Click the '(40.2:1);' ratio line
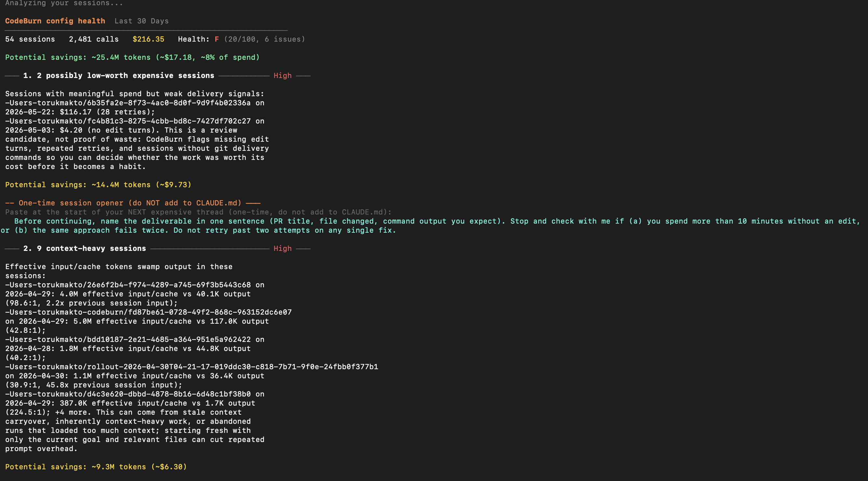Screen dimensions: 868x481 (x=25, y=357)
